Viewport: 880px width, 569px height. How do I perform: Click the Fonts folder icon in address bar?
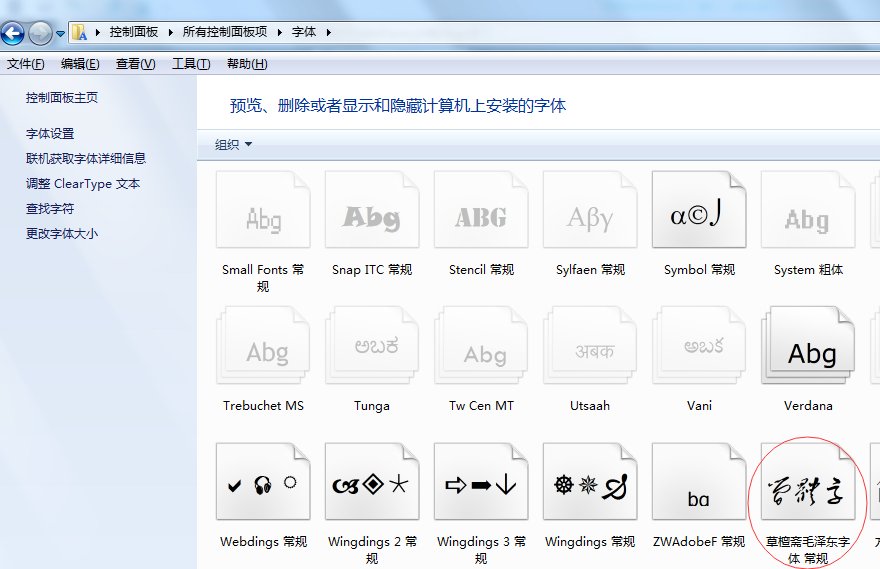80,33
